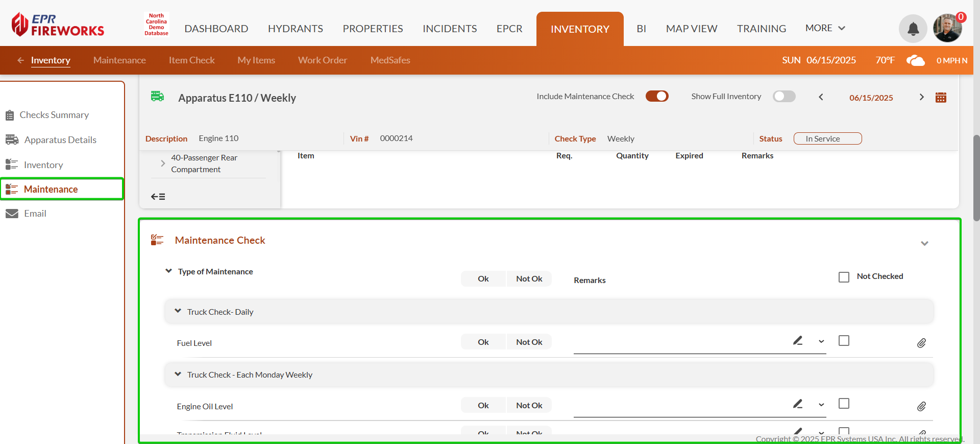Collapse compartment panel with left arrow icon
Viewport: 980px width, 444px height.
(x=158, y=197)
